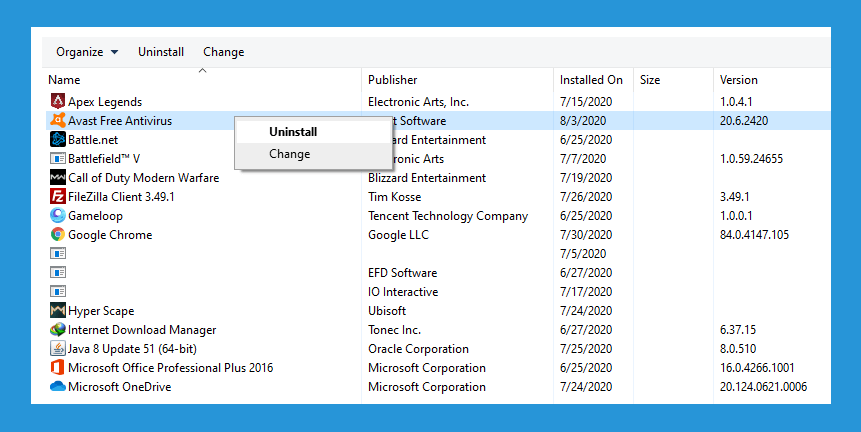
Task: Click the Microsoft OneDrive cloud icon
Action: tap(58, 386)
